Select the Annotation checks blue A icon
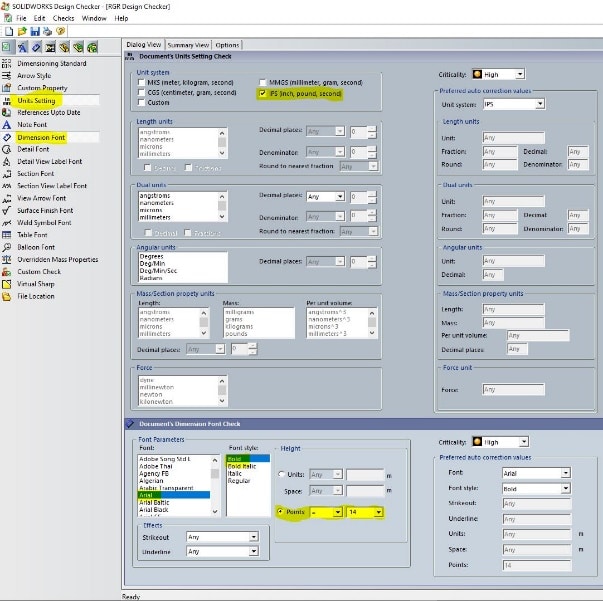This screenshot has width=603, height=601. (x=23, y=47)
